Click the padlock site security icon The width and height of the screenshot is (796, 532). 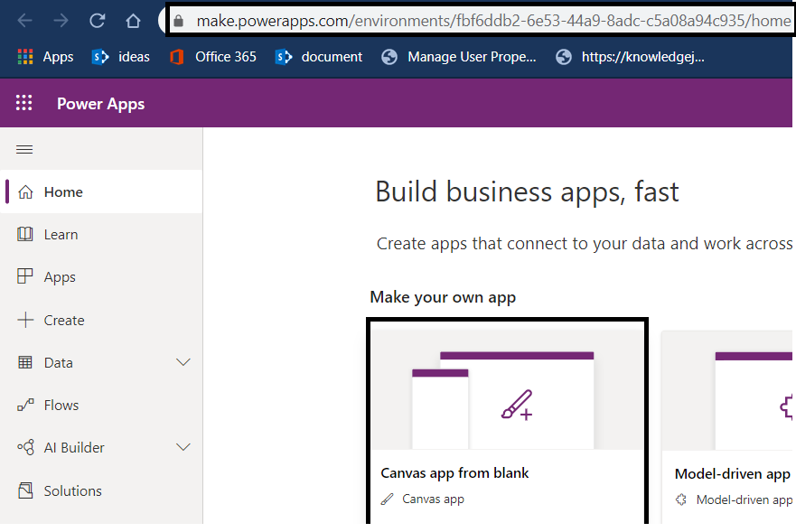tap(178, 21)
